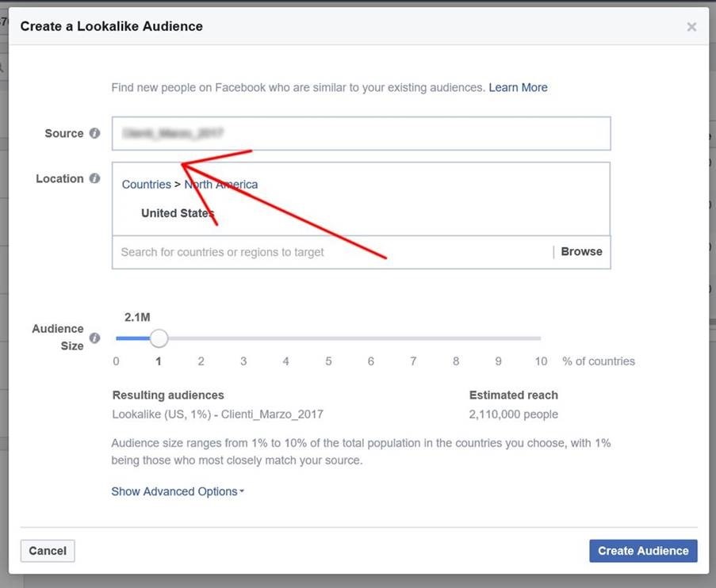Viewport: 716px width, 588px height.
Task: Set audience size slider to 2
Action: click(x=201, y=338)
